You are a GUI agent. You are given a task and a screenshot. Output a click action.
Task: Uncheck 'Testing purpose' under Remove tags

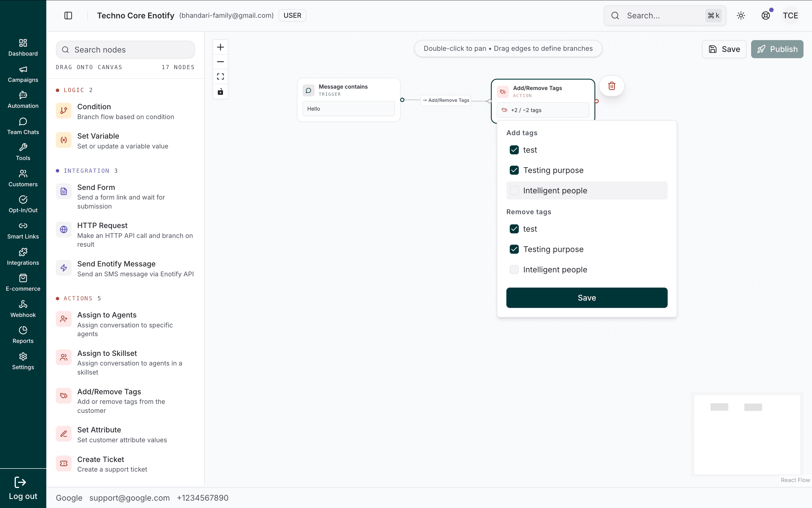(514, 249)
